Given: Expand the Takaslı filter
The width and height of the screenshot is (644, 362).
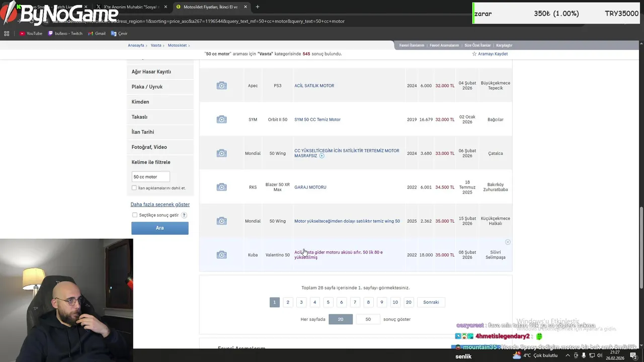Looking at the screenshot, I should click(160, 117).
